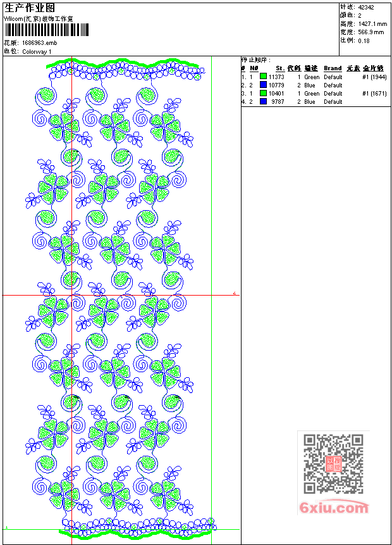The height and width of the screenshot is (545, 392).
Task: Click the stitch count value 42342
Action: (x=366, y=8)
